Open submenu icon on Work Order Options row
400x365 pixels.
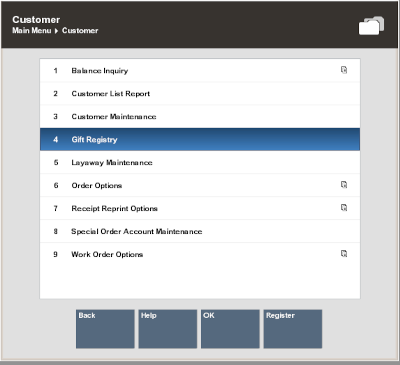click(x=344, y=254)
